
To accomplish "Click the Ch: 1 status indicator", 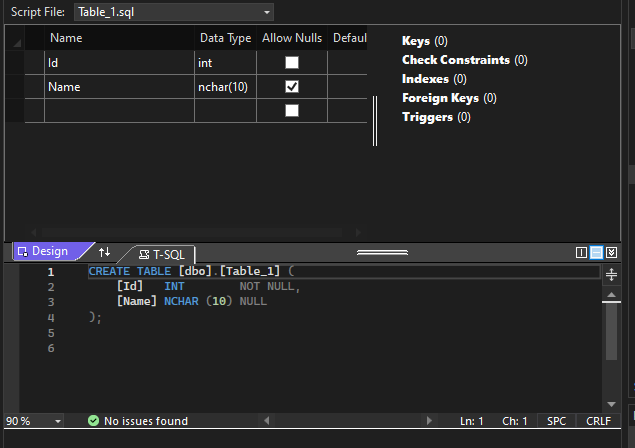I will click(x=515, y=421).
